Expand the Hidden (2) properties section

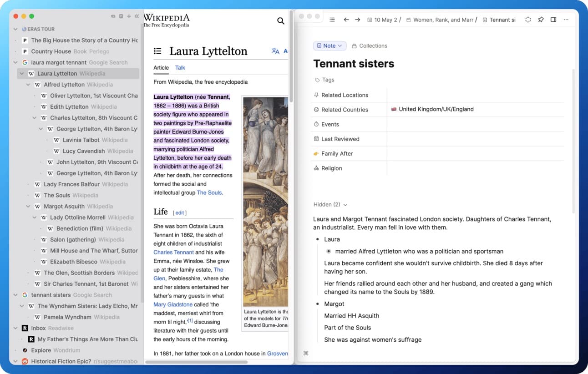(x=330, y=205)
